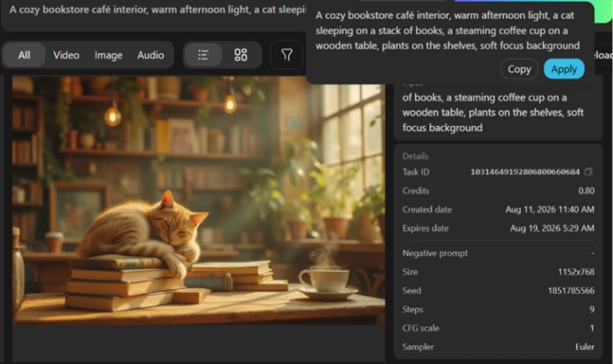Click the input prompt text in details panel
The image size is (613, 364).
[x=492, y=113]
